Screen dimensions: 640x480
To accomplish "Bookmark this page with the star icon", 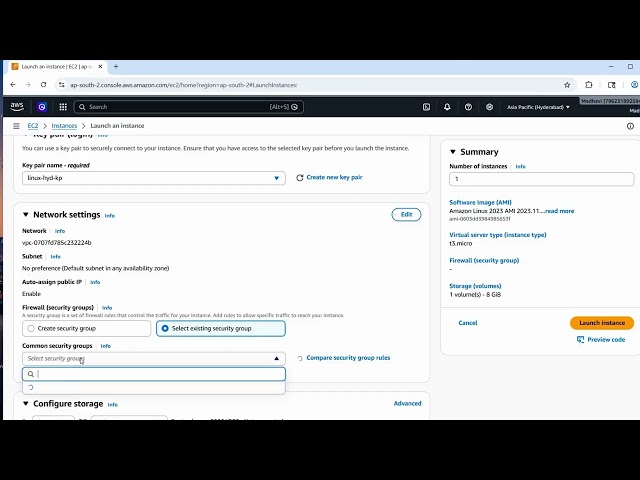I will pos(567,85).
